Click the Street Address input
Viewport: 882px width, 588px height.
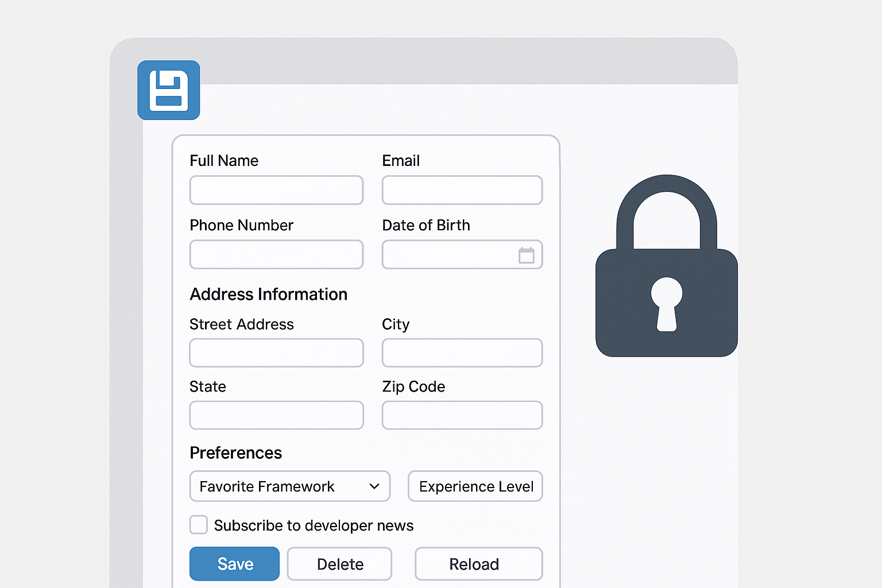pos(276,353)
